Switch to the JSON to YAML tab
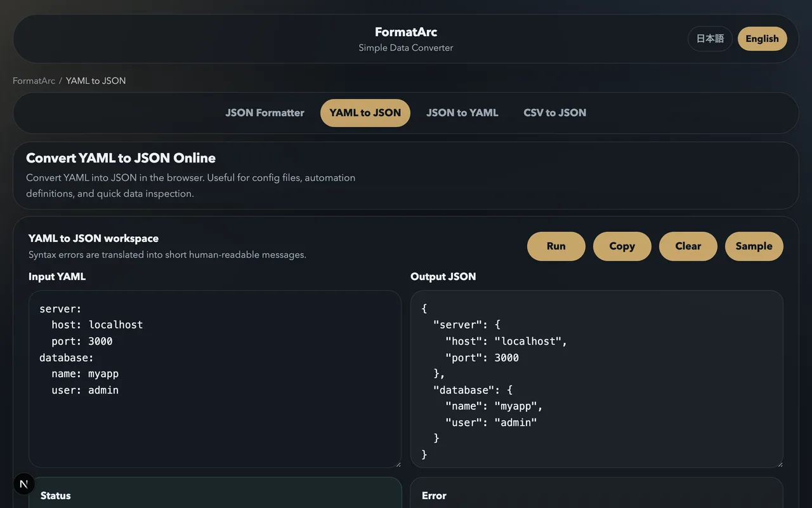This screenshot has height=508, width=812. click(462, 112)
